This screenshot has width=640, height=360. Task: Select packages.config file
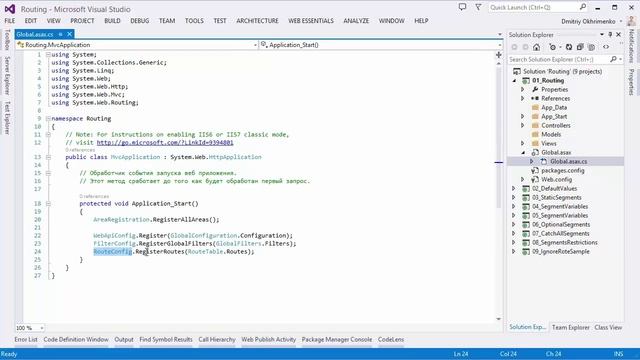tap(563, 171)
